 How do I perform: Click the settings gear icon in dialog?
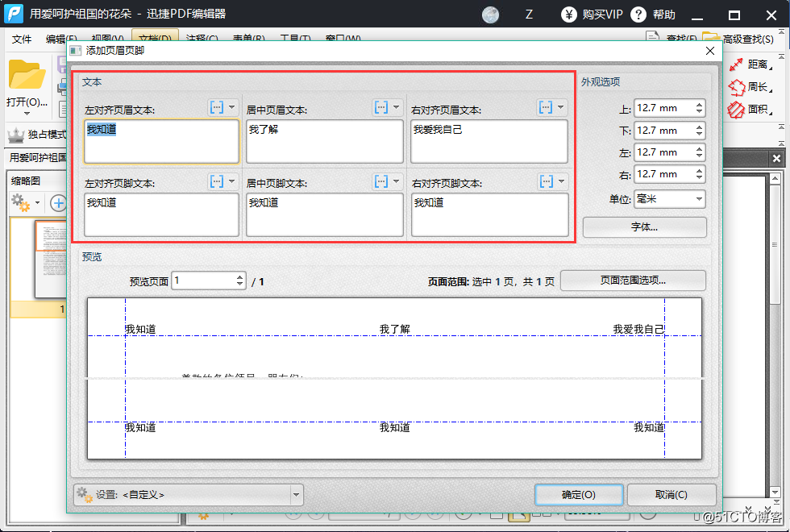click(x=85, y=495)
